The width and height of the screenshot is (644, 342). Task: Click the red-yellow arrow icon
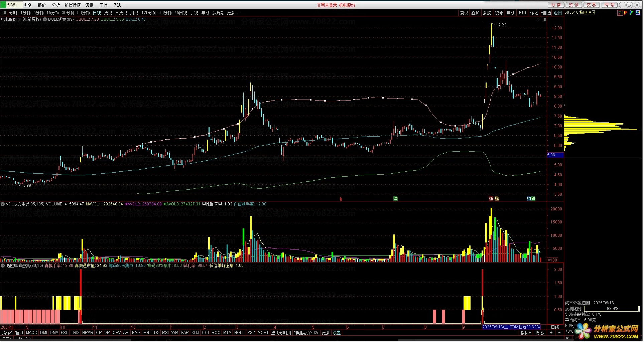[626, 13]
